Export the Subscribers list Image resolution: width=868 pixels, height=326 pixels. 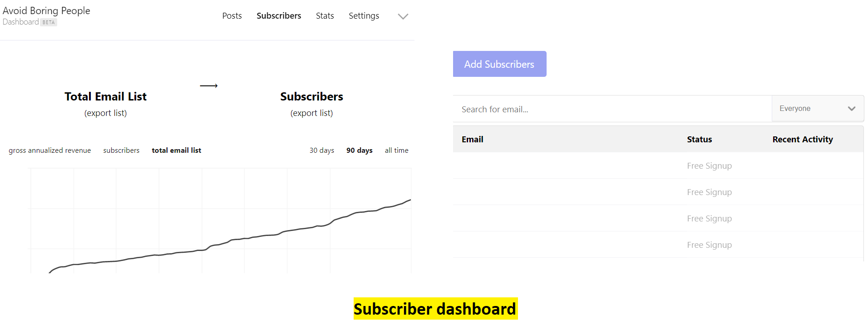pyautogui.click(x=311, y=113)
